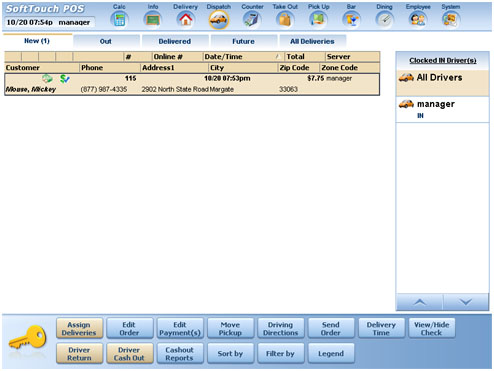Click the 10/20 07:54p manager status field
494x371 pixels.
(49, 22)
